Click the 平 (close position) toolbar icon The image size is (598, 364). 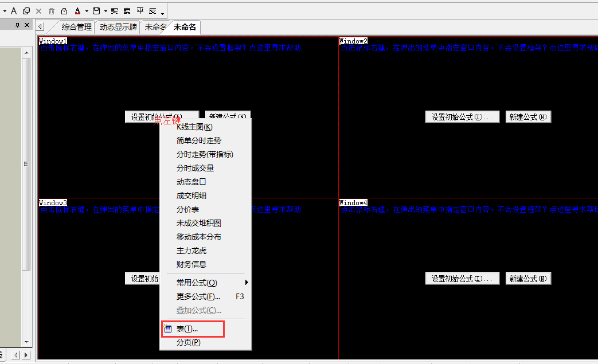point(140,11)
